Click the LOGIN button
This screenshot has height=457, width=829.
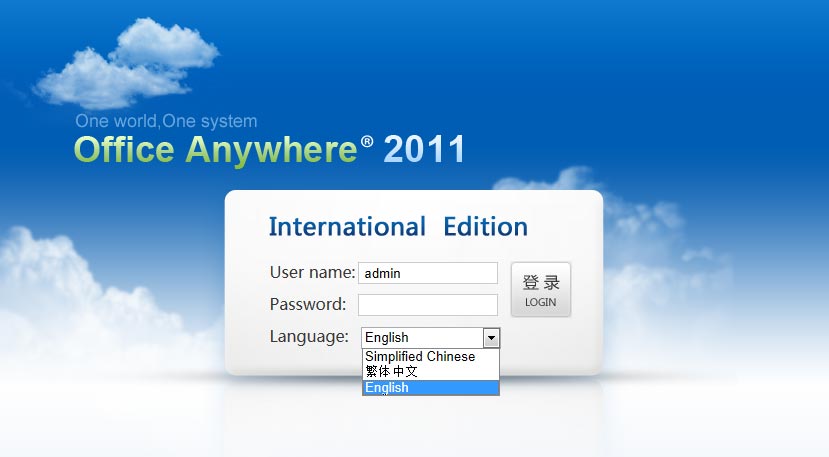(x=540, y=290)
